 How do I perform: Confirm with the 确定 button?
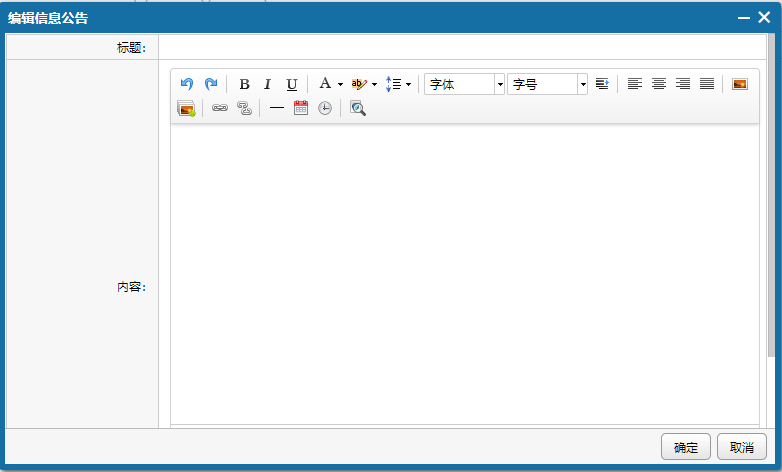686,447
